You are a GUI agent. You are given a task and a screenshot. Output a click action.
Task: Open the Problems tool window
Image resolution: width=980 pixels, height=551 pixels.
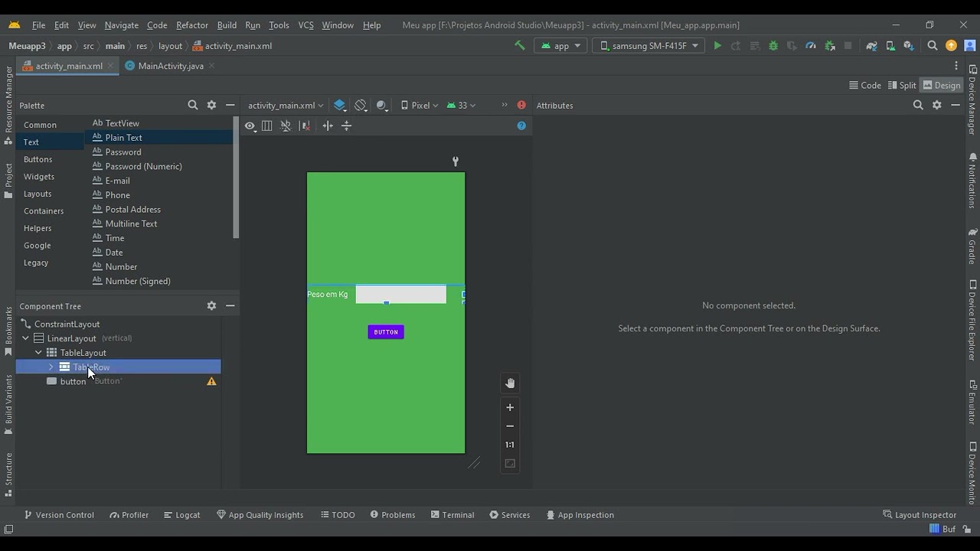pyautogui.click(x=393, y=515)
